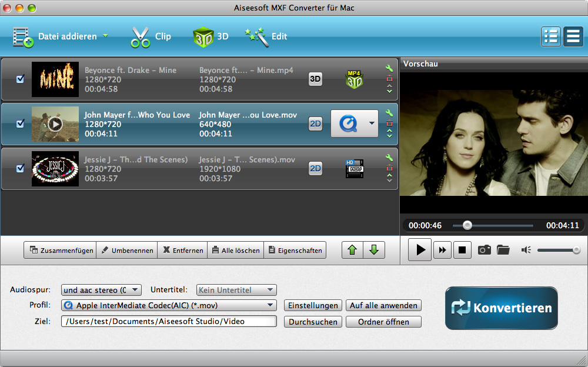Click the 2D mode badge on Jessie J row

point(315,168)
